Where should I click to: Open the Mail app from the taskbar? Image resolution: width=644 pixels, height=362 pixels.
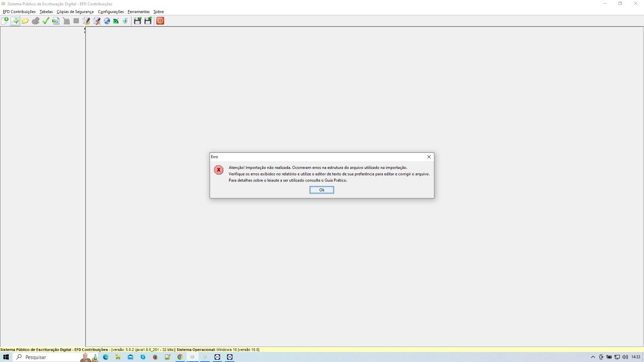[x=130, y=357]
